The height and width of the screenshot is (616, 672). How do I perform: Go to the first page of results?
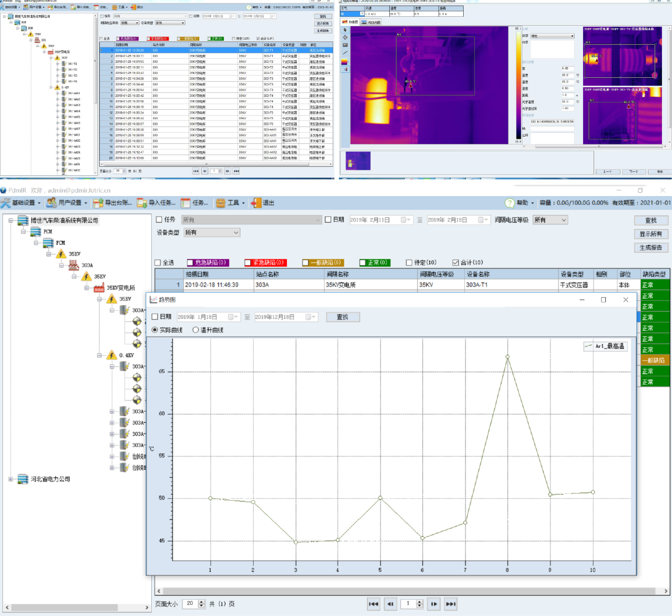(x=374, y=604)
